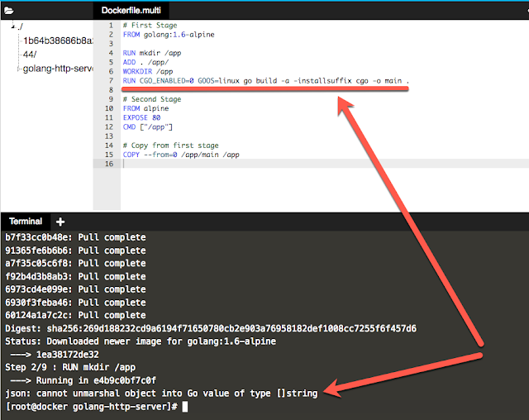529x420 pixels.
Task: Click '# Copy from first stage' comment
Action: coord(171,146)
